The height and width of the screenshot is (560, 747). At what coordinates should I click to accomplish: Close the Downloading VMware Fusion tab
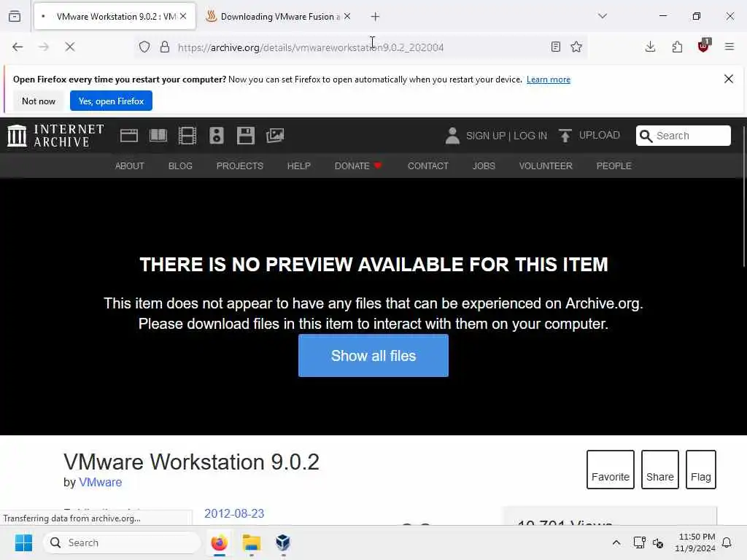click(347, 16)
